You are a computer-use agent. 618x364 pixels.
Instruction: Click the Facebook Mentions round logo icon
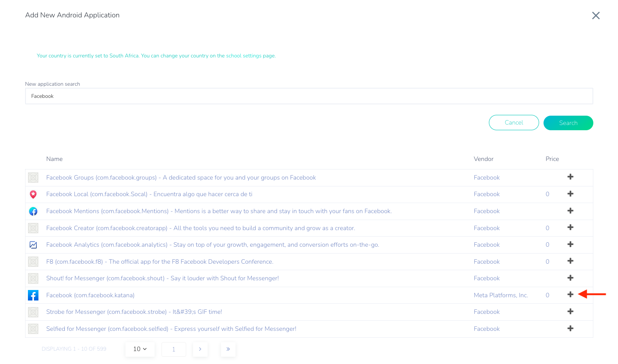point(33,211)
